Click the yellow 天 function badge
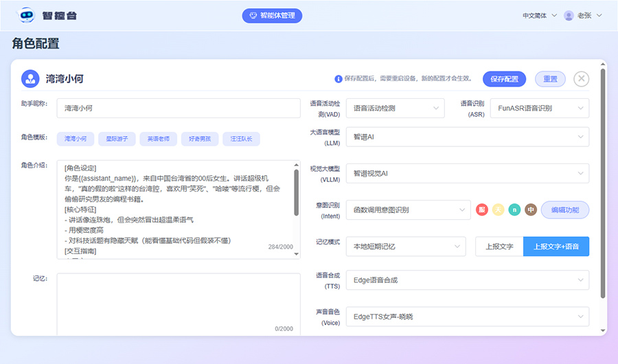The image size is (618, 364). [498, 209]
